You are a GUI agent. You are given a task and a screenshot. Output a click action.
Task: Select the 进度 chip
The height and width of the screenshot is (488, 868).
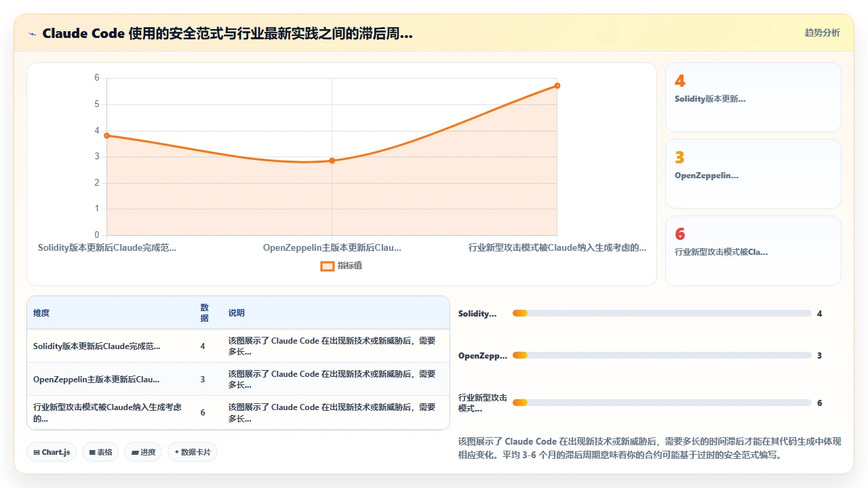click(x=143, y=452)
